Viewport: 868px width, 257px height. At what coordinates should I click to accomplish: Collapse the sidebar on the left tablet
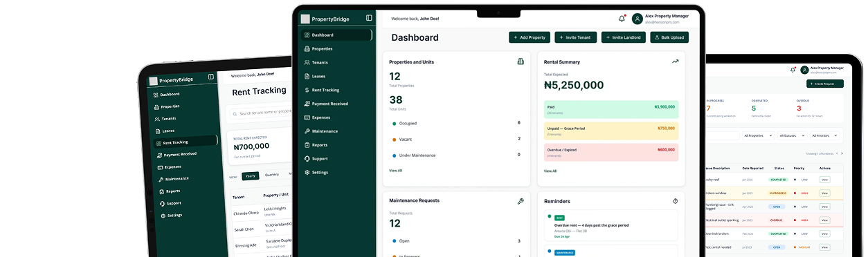tap(211, 77)
